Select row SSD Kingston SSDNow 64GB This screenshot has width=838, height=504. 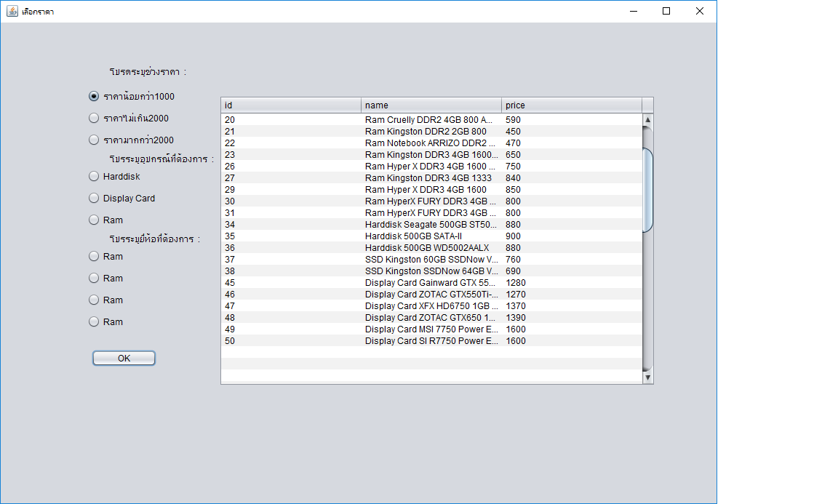431,271
